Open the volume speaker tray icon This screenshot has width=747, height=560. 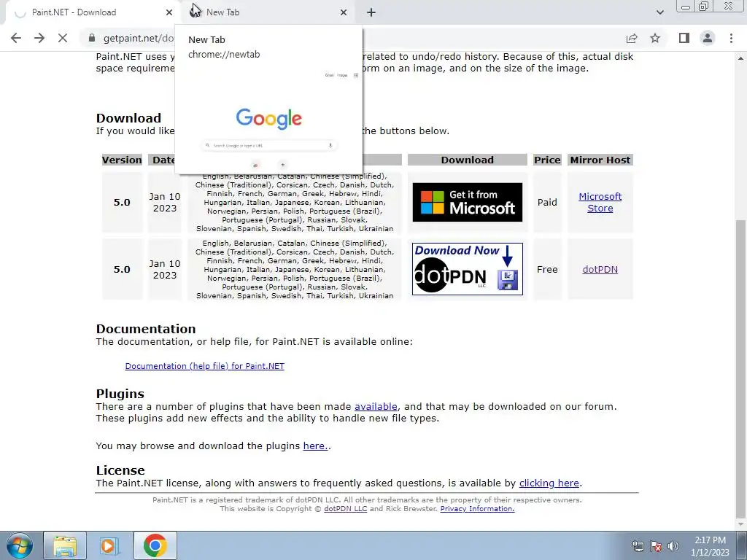(673, 545)
